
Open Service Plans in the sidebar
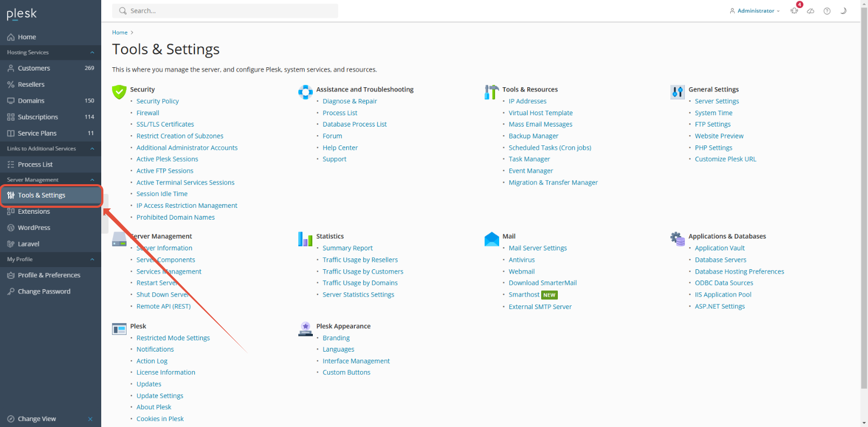(51, 133)
